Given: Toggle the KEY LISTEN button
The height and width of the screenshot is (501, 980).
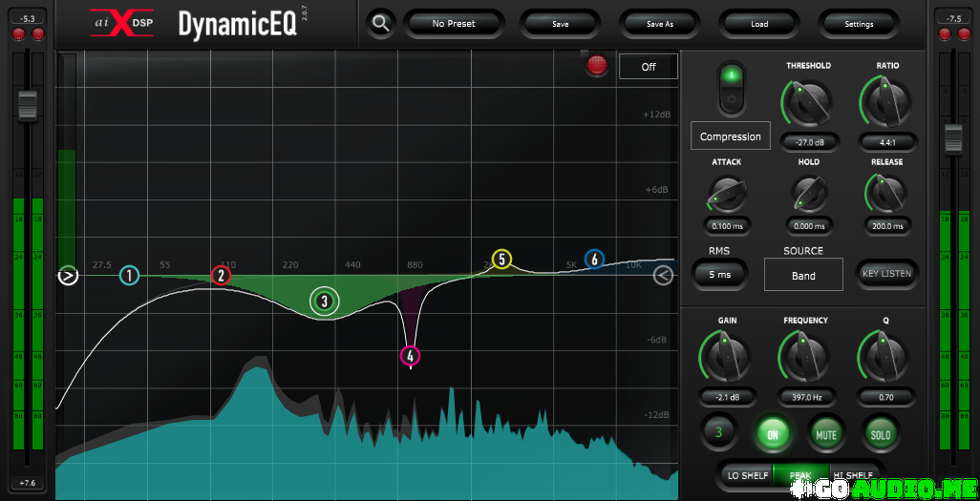Looking at the screenshot, I should [x=886, y=274].
